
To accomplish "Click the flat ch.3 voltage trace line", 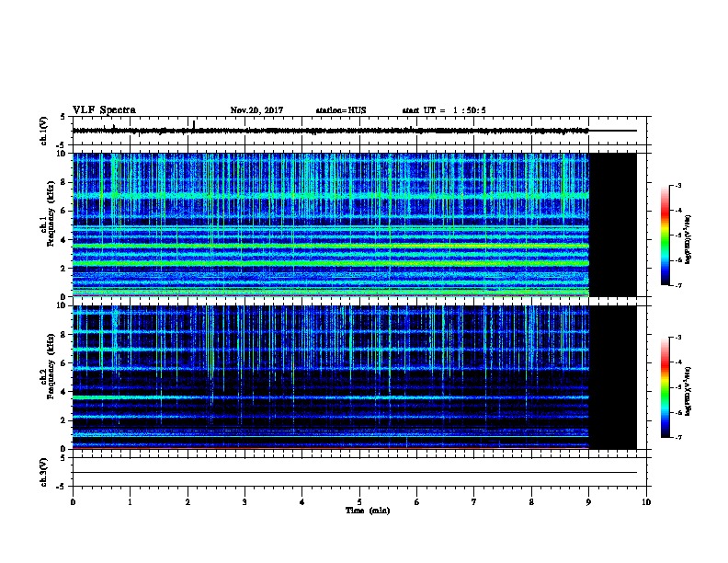I will pos(355,473).
